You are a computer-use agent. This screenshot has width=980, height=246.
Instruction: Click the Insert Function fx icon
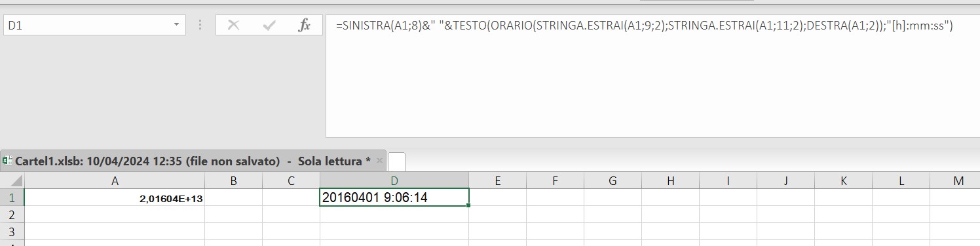304,26
